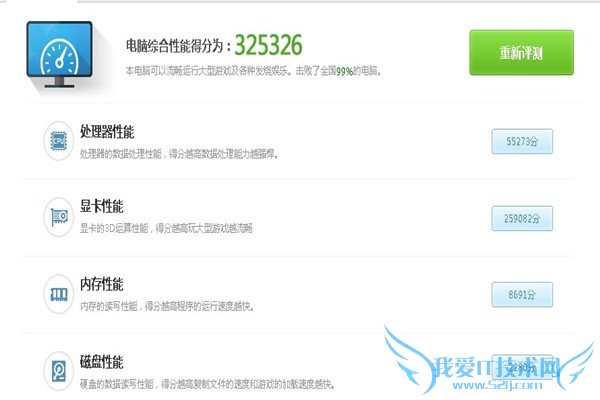Click the speedometer monitor icon
The height and width of the screenshot is (400, 600).
[59, 55]
